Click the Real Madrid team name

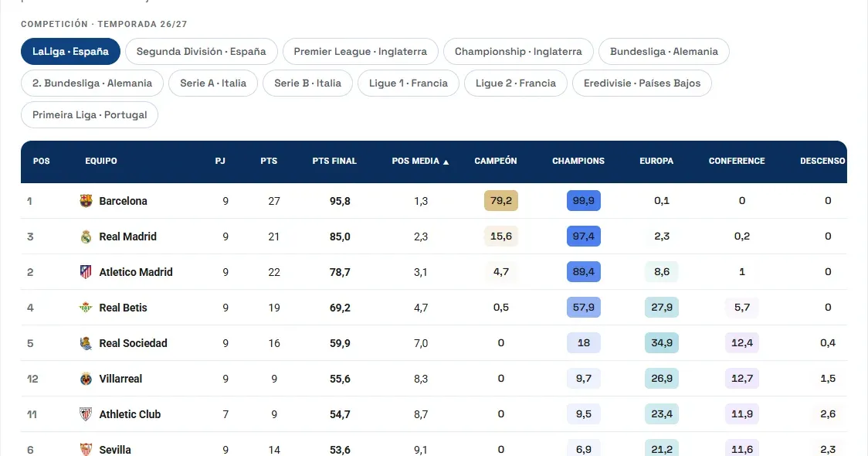tap(128, 237)
